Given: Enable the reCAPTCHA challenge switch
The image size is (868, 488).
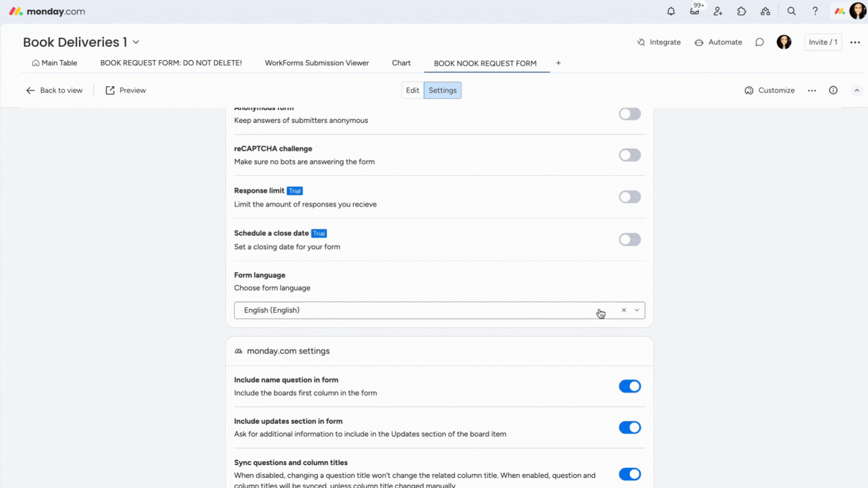Looking at the screenshot, I should click(x=630, y=155).
